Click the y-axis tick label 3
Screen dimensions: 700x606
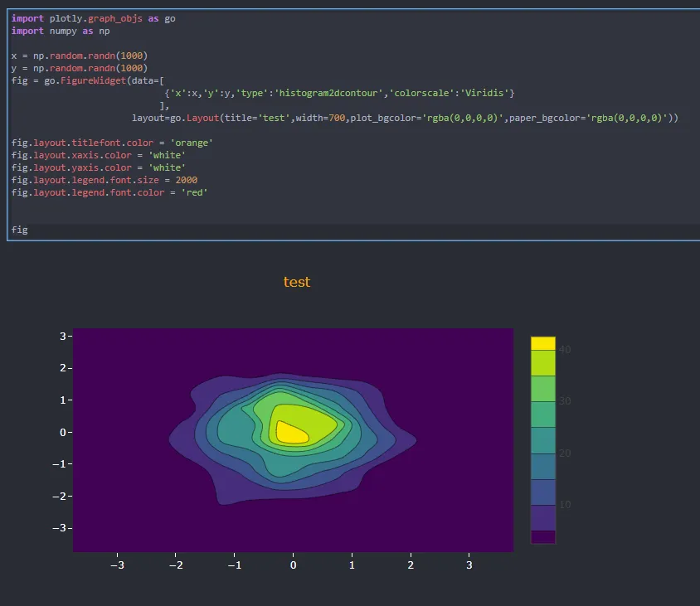[62, 336]
